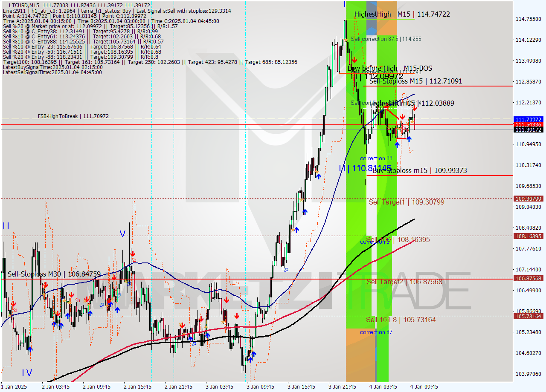This screenshot has height=392, width=546.
Task: Click the blue 111.70972 price tag on axis
Action: click(529, 119)
